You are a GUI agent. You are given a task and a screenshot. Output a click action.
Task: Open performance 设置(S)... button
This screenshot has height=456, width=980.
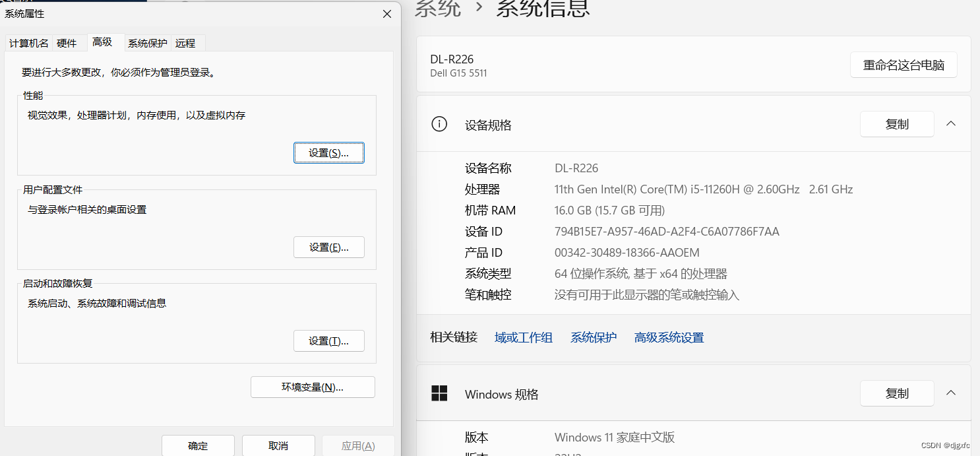pyautogui.click(x=328, y=152)
